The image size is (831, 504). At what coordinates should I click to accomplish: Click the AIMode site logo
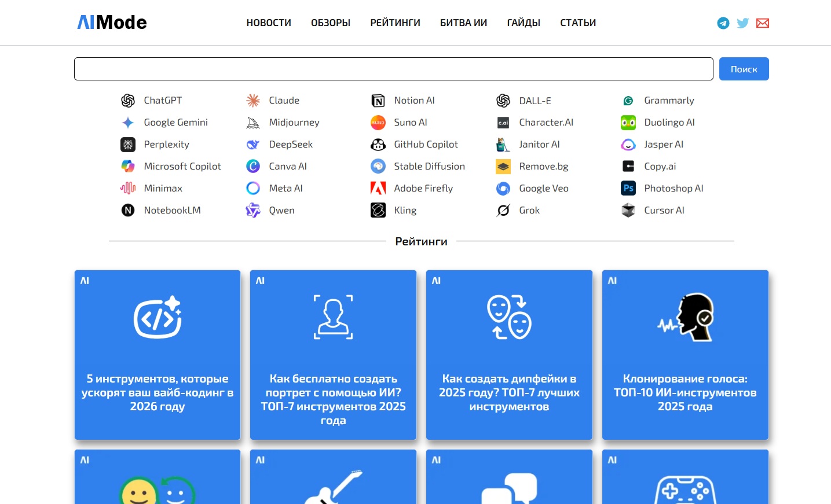[x=112, y=23]
